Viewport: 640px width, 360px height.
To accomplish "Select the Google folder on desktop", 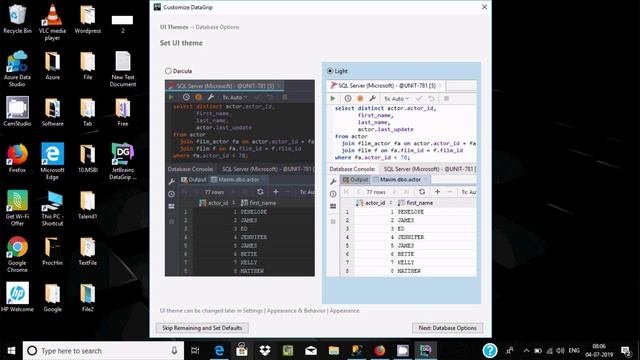I will click(x=52, y=297).
